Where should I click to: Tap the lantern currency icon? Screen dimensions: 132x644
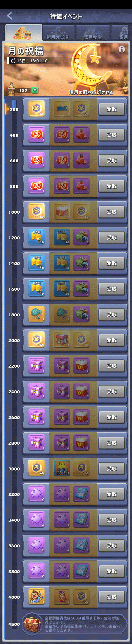(11, 89)
